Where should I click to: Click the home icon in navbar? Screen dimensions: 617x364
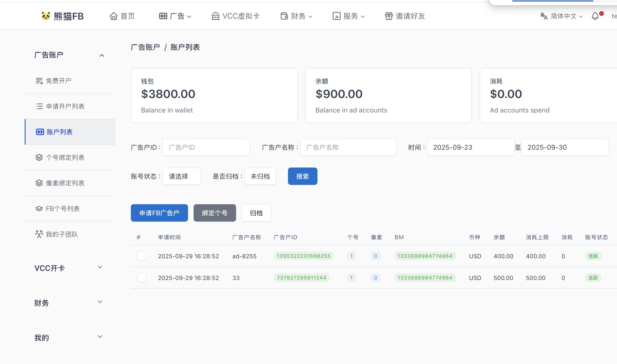(x=113, y=16)
